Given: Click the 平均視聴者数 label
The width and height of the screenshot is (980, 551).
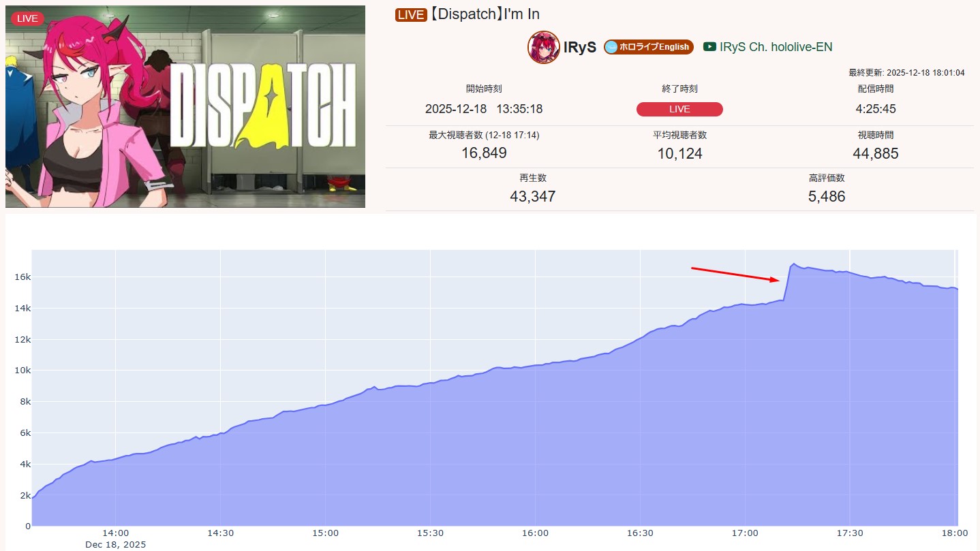Looking at the screenshot, I should (679, 136).
